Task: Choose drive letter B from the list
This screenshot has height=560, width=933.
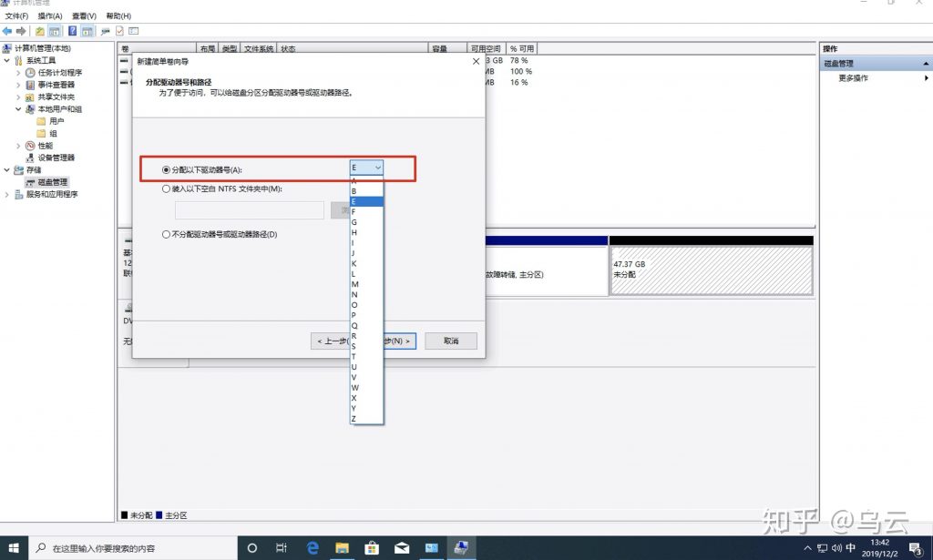Action: tap(366, 191)
